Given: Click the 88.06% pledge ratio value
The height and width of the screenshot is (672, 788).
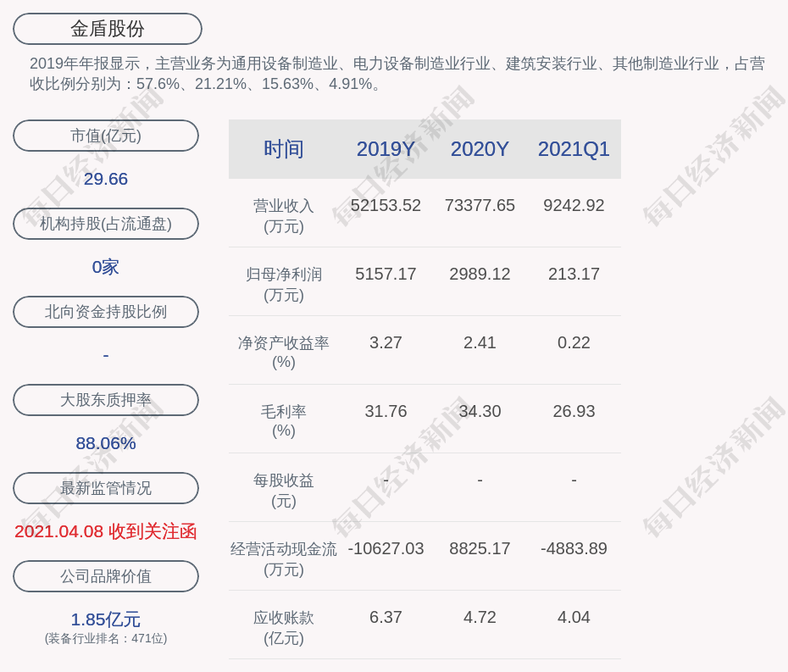Looking at the screenshot, I should [106, 443].
